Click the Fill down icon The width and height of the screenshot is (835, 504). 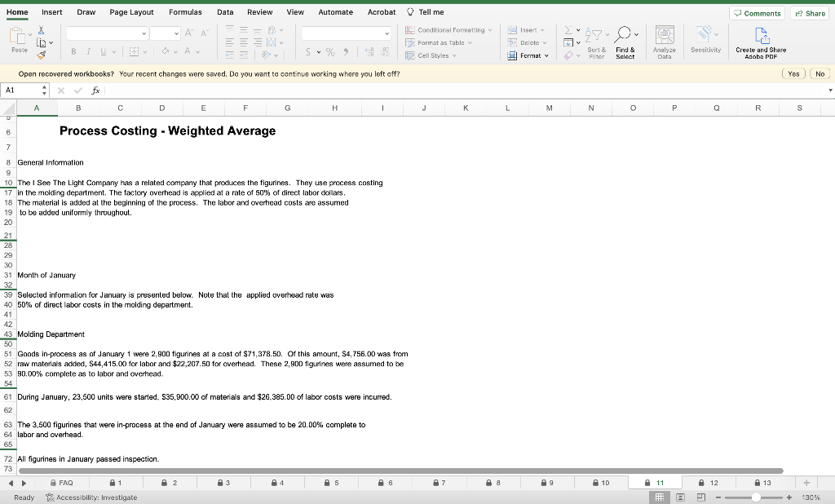(568, 42)
